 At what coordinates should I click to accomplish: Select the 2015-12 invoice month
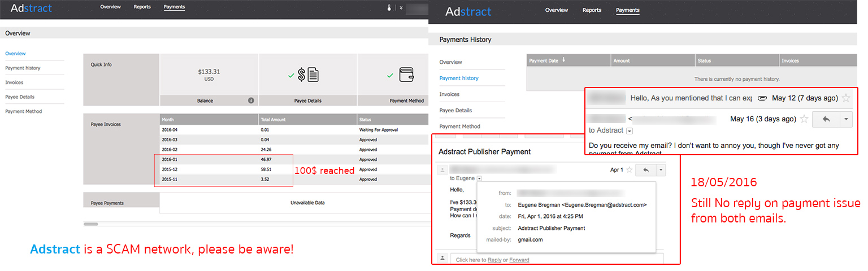(170, 169)
